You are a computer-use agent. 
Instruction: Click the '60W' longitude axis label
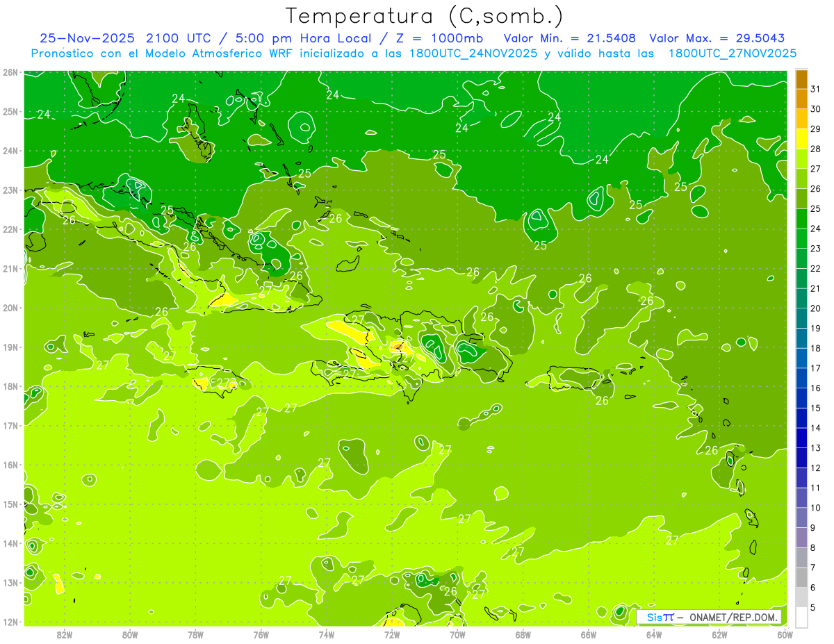point(785,634)
